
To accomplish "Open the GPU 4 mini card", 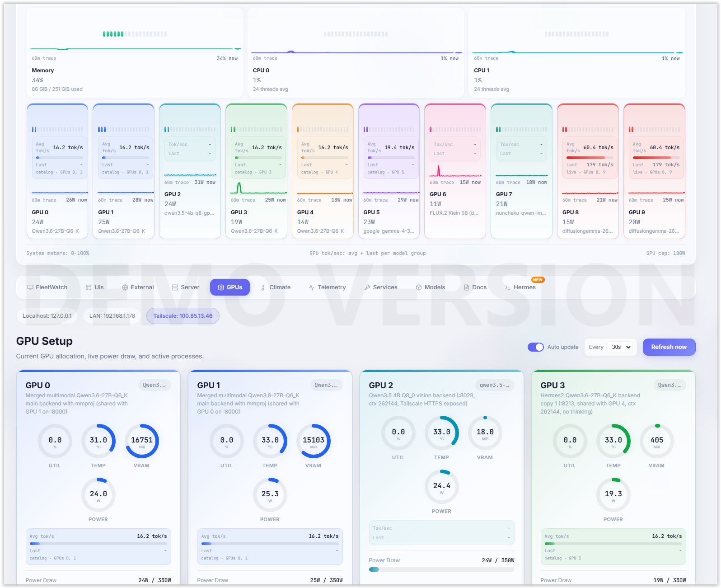I will (323, 171).
